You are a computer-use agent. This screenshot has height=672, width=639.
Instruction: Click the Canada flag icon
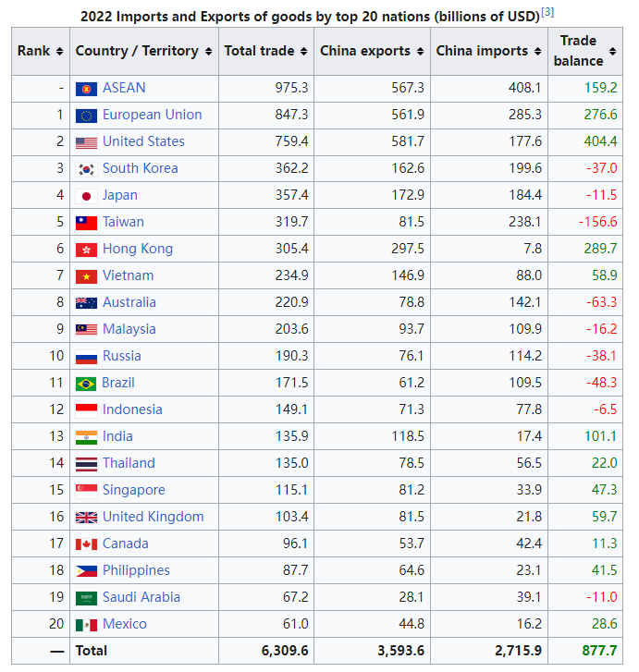tap(86, 544)
